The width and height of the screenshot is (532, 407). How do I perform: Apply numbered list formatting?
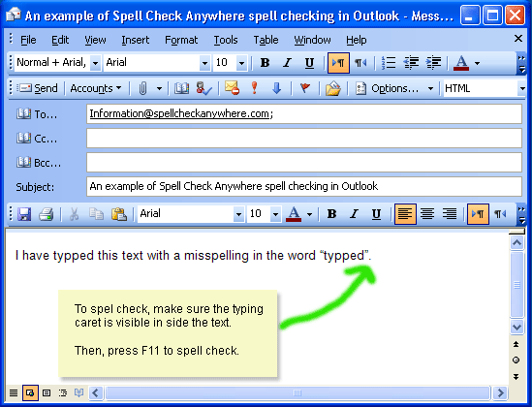[389, 63]
